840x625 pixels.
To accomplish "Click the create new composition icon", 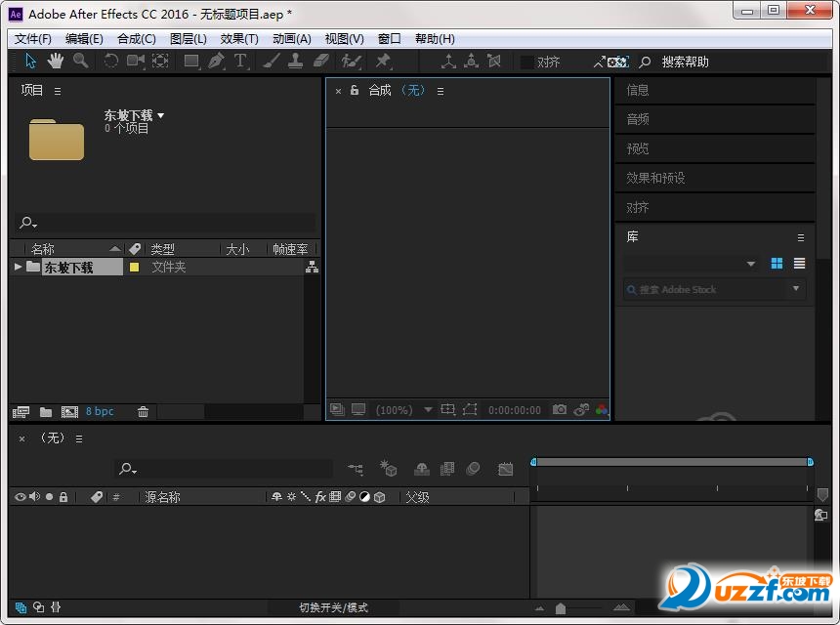I will coord(69,412).
